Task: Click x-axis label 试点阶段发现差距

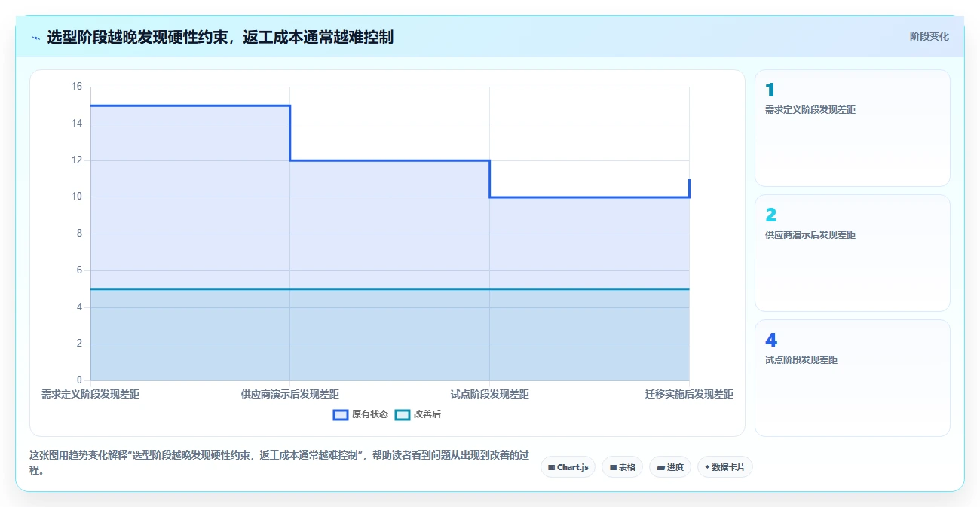Action: [x=490, y=394]
